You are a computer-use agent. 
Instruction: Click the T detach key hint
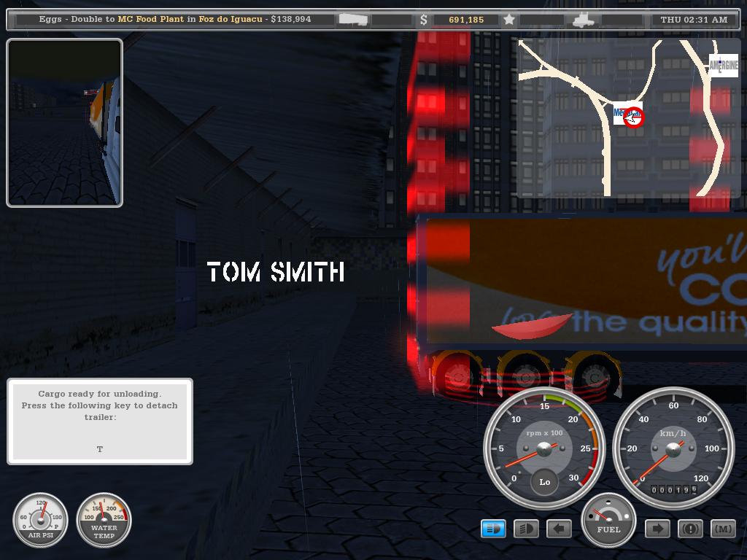coord(99,449)
